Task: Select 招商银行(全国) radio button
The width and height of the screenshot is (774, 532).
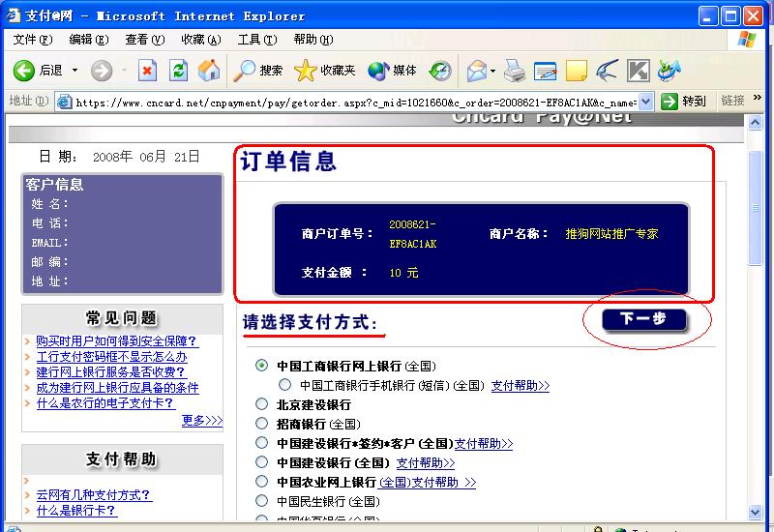Action: 261,423
